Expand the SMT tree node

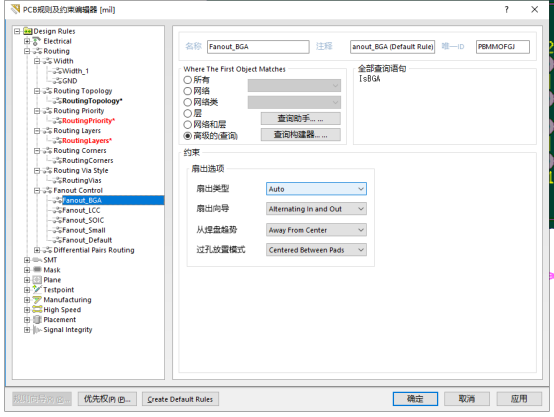coord(27,260)
